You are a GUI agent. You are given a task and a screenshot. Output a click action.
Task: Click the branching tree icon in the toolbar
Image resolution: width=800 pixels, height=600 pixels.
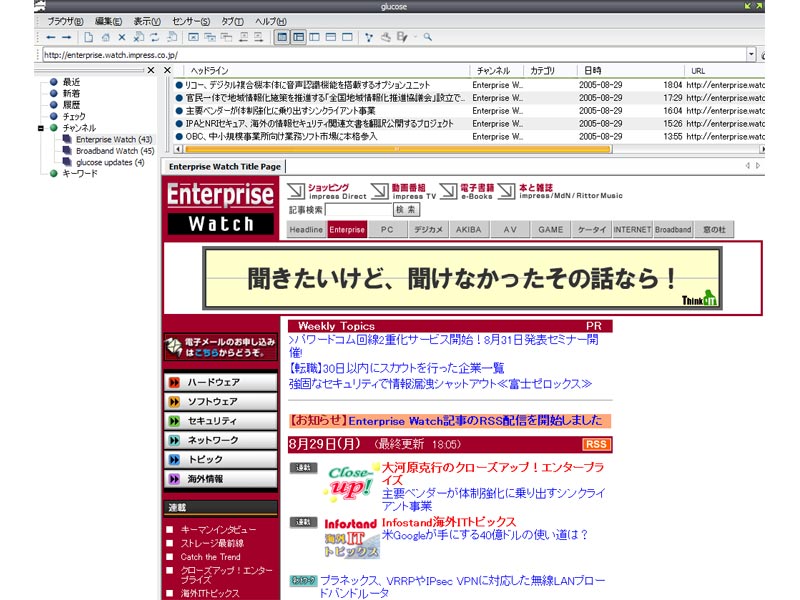click(x=369, y=37)
